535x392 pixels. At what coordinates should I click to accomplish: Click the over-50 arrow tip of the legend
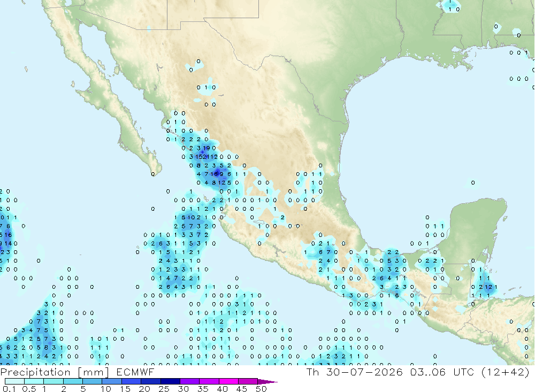tap(268, 382)
